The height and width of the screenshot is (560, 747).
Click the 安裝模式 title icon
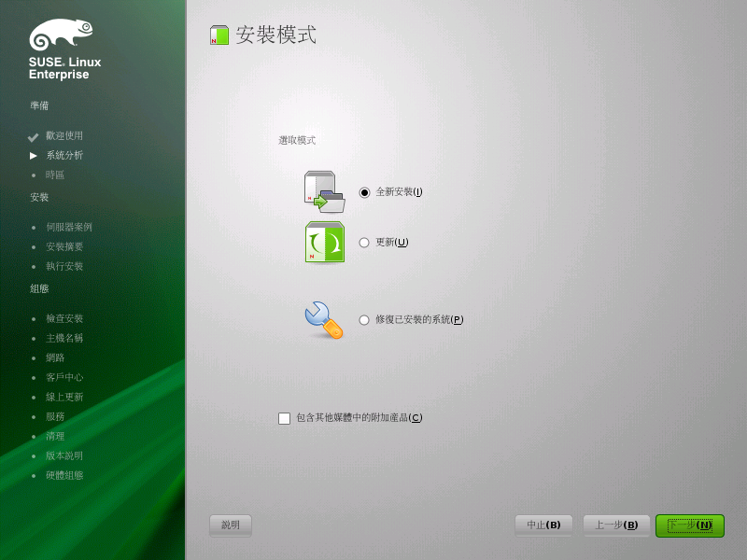click(x=219, y=35)
